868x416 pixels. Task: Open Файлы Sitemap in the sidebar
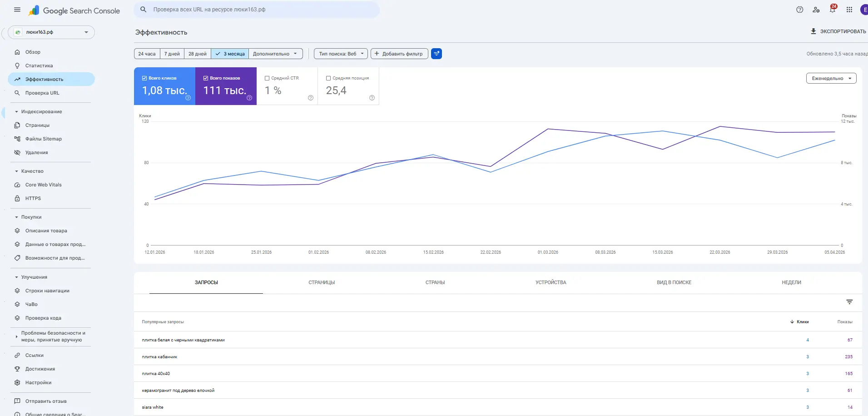[x=51, y=139]
